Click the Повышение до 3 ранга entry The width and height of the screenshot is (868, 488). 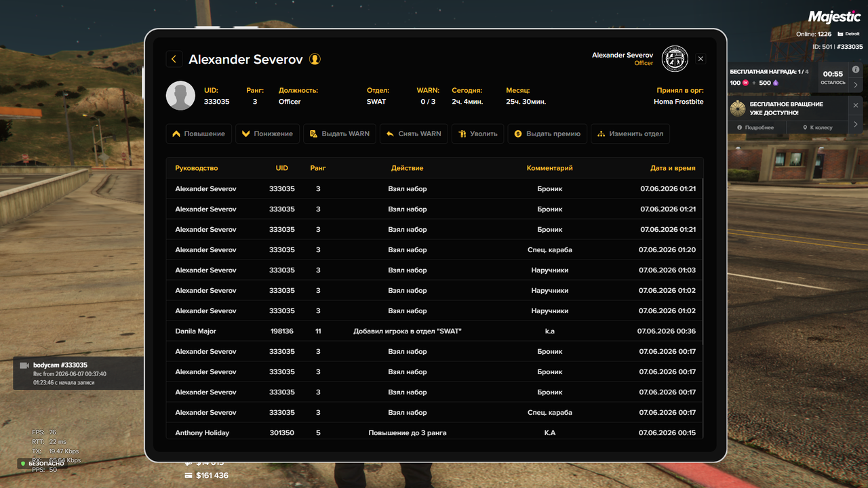(x=408, y=433)
